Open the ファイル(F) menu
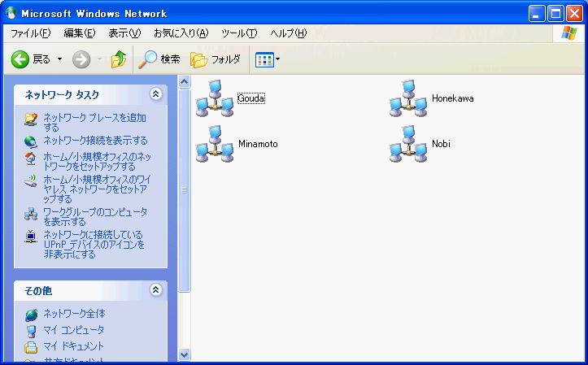Image resolution: width=588 pixels, height=365 pixels. tap(30, 33)
